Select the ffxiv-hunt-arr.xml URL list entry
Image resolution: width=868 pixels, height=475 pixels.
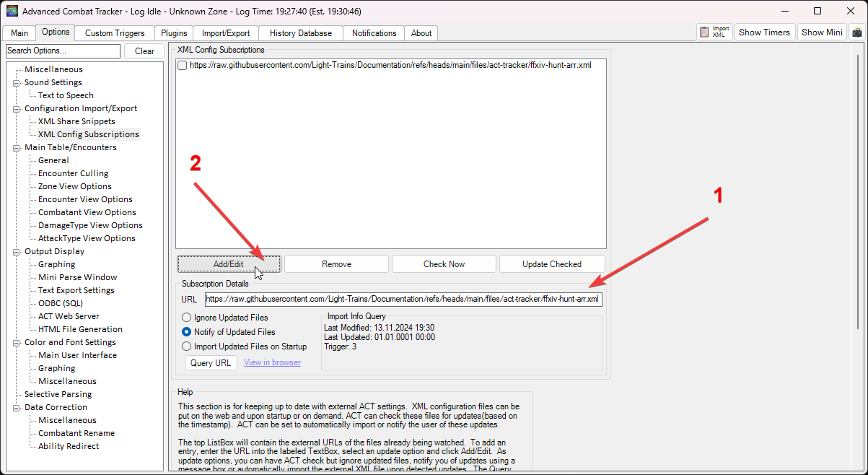[x=390, y=65]
